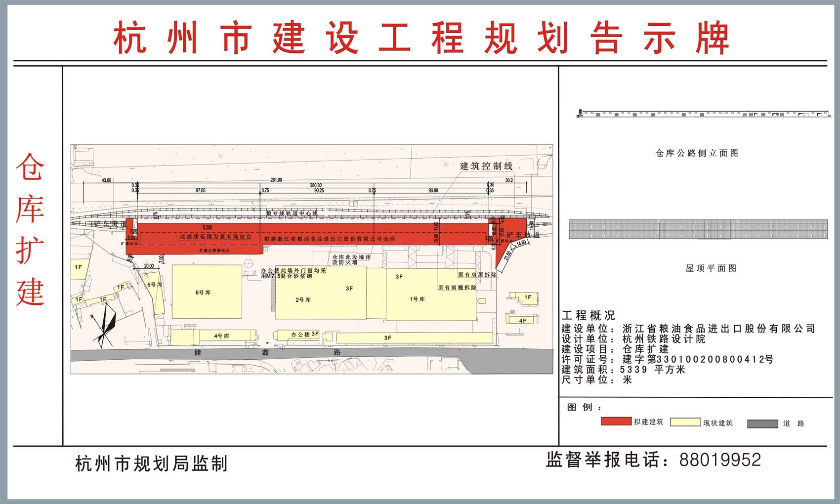Click the 工程概况 section heading

(x=588, y=316)
